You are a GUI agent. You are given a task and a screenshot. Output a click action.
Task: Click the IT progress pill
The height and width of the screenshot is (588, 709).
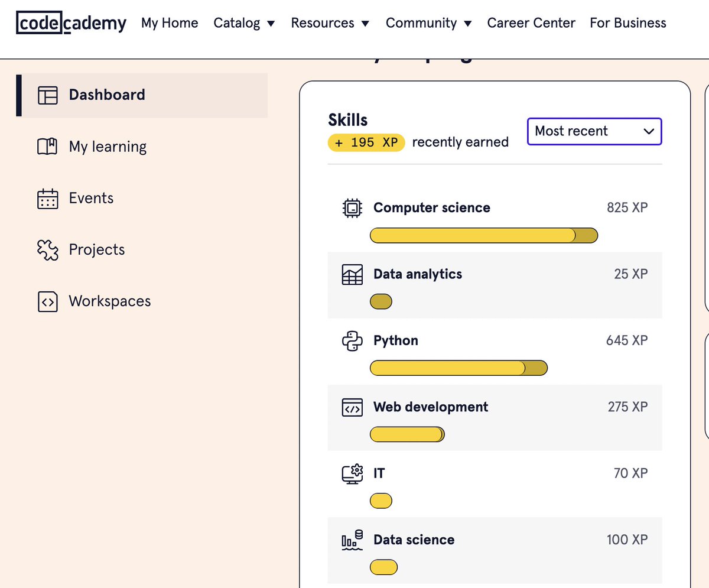(381, 502)
